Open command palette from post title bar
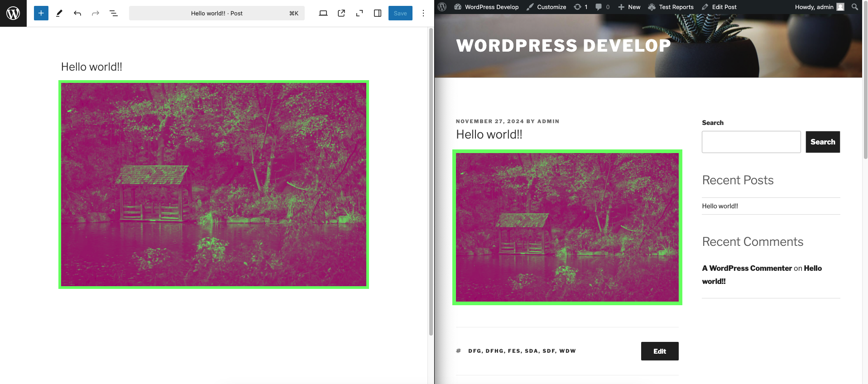 pos(217,13)
